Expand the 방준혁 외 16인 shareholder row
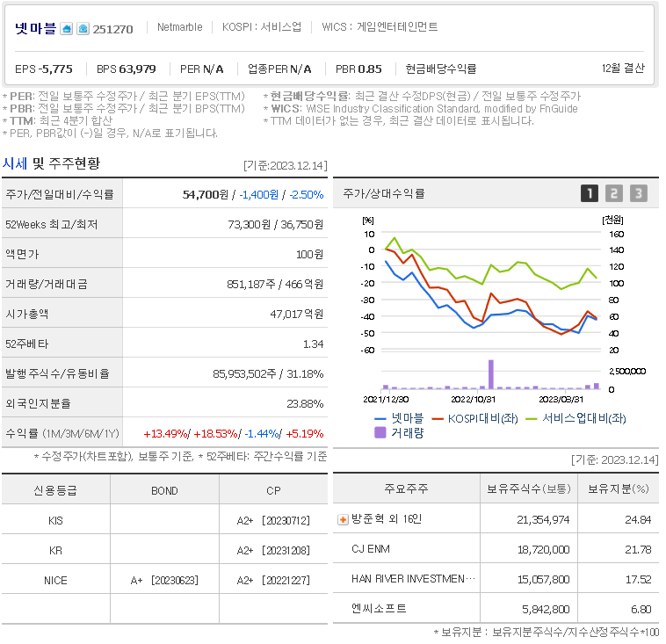The image size is (666, 644). coord(343,519)
